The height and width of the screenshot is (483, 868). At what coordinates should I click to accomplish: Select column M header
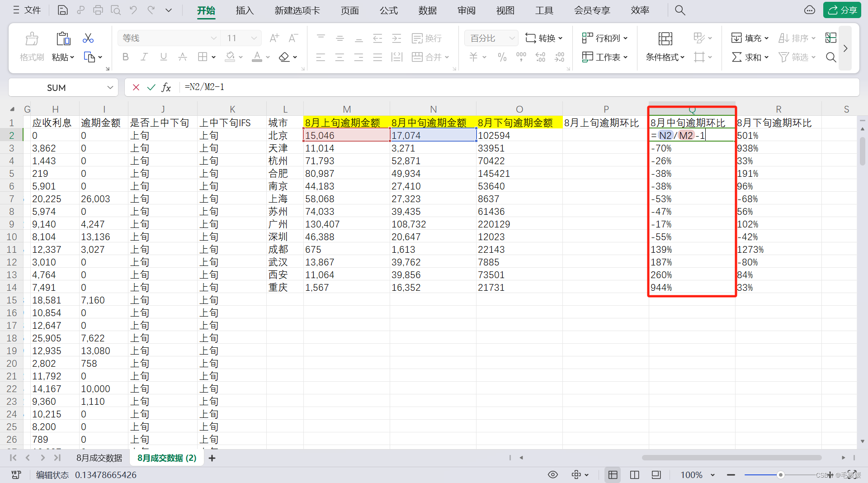pyautogui.click(x=347, y=109)
